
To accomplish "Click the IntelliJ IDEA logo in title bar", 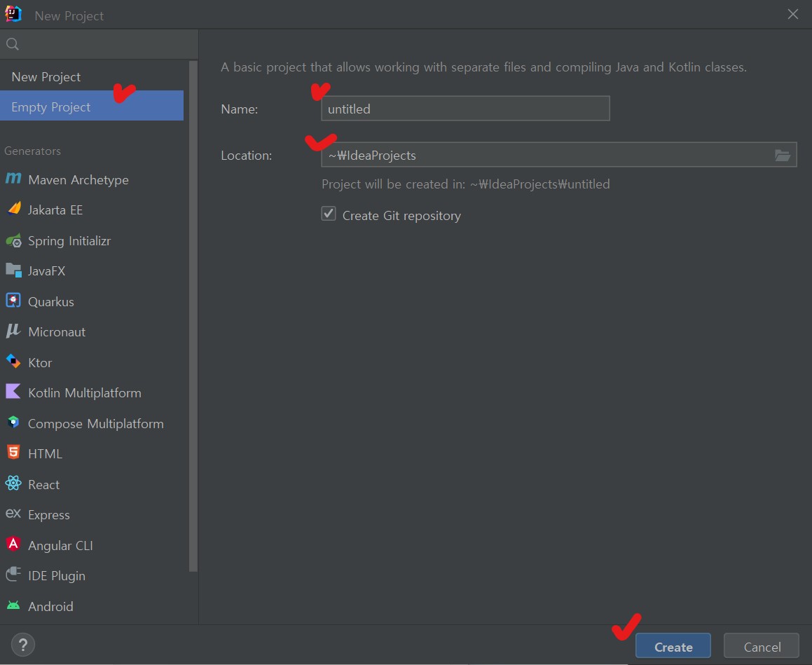I will click(x=13, y=15).
